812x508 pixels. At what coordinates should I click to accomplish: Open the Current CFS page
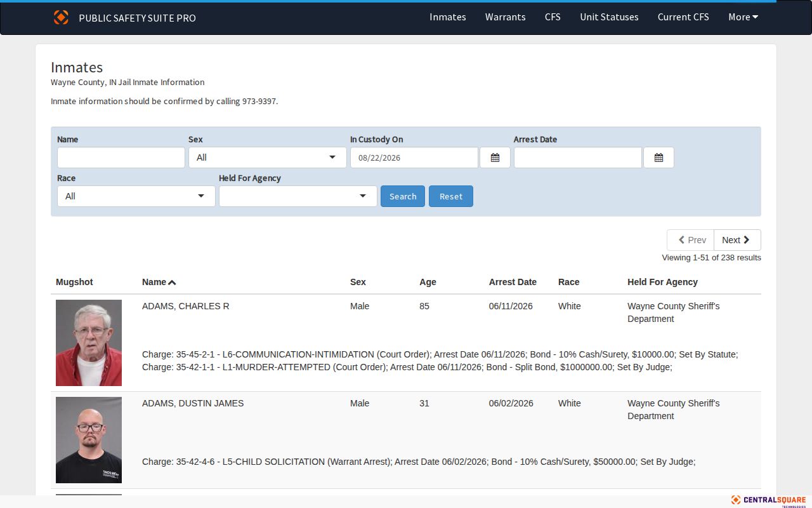(683, 17)
